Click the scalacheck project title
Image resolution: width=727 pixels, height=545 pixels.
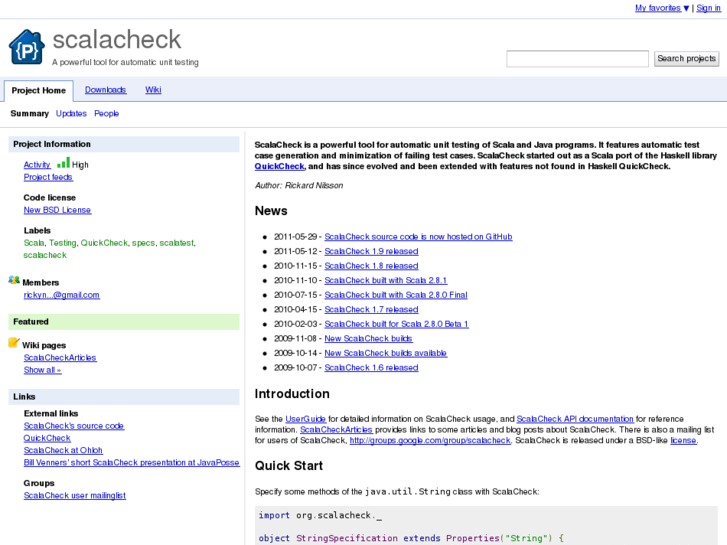(117, 39)
